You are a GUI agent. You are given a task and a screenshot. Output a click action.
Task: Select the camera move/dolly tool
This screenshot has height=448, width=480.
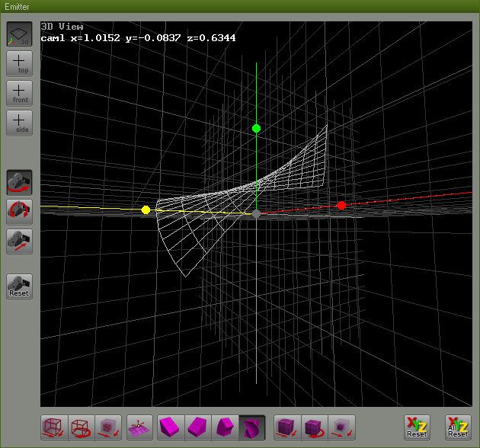[x=20, y=242]
